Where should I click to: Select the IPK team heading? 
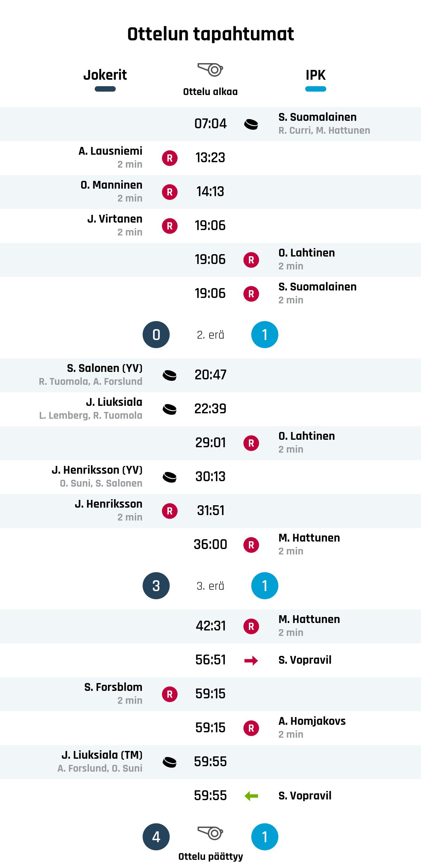316,75
